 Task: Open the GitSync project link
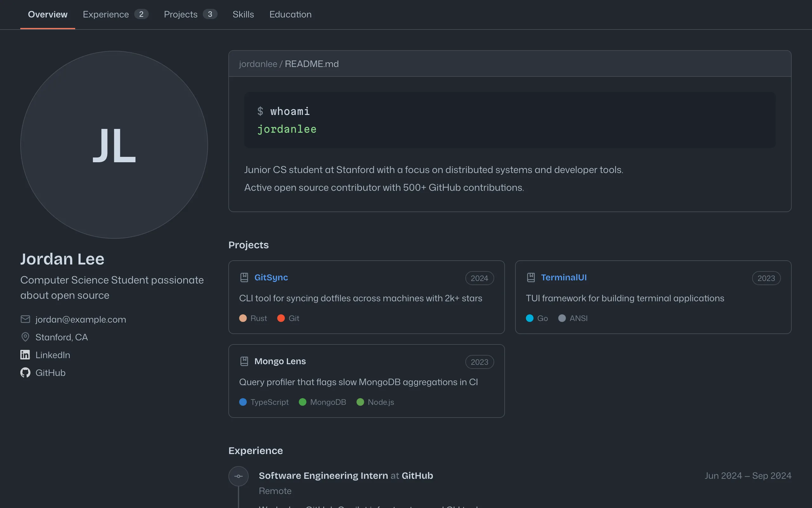(x=271, y=277)
